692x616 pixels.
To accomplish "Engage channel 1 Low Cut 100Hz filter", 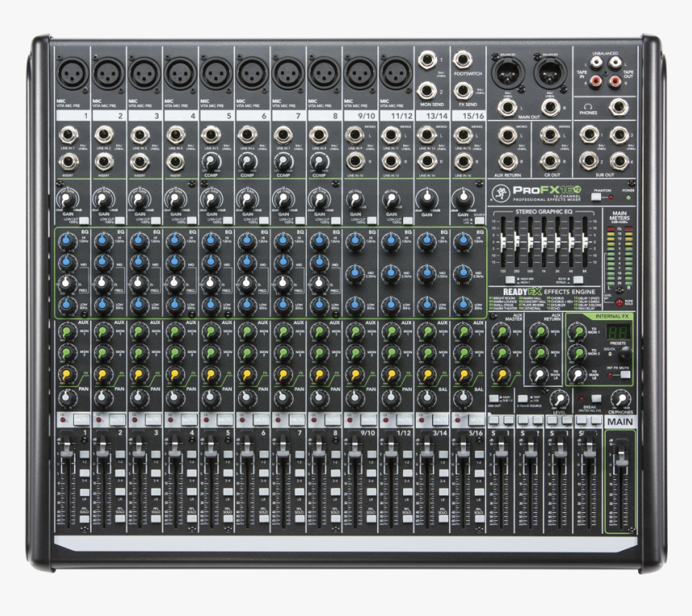I will pyautogui.click(x=83, y=220).
